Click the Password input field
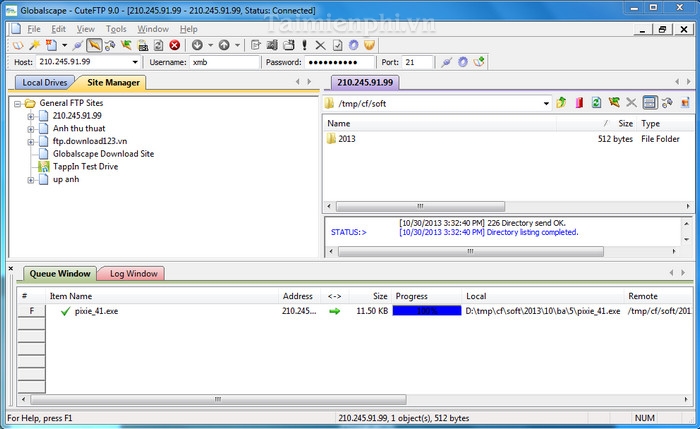Screen dimensions: 700x429 339,62
